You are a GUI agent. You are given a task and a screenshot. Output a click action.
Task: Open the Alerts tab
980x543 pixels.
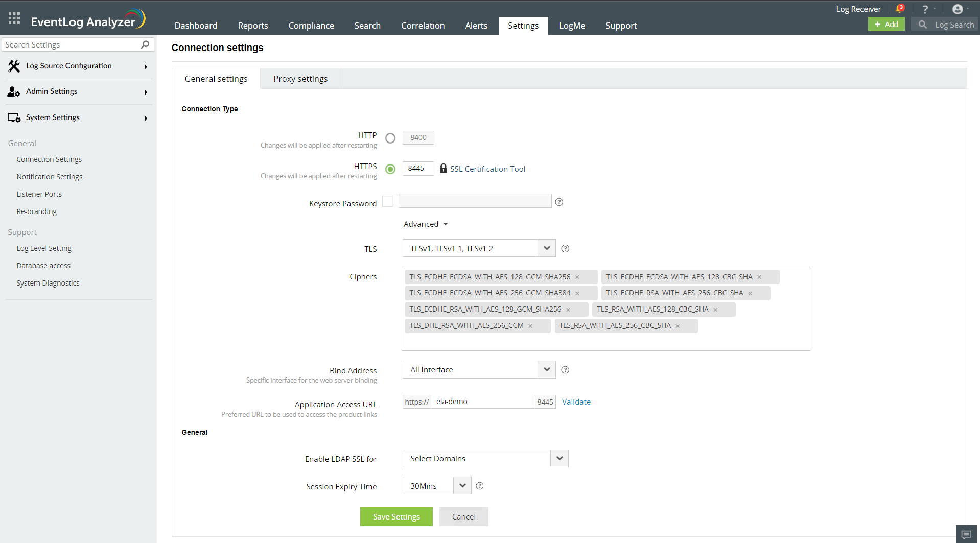(476, 26)
